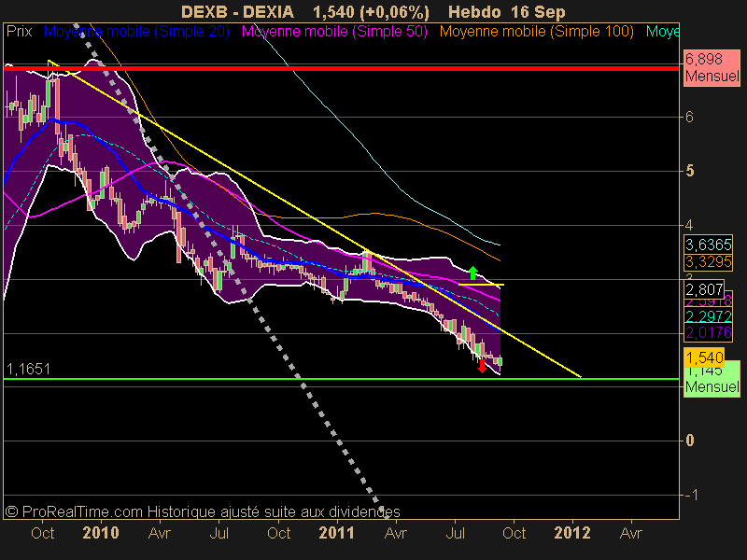The height and width of the screenshot is (560, 747).
Task: Click the 2010 time axis label
Action: [101, 532]
